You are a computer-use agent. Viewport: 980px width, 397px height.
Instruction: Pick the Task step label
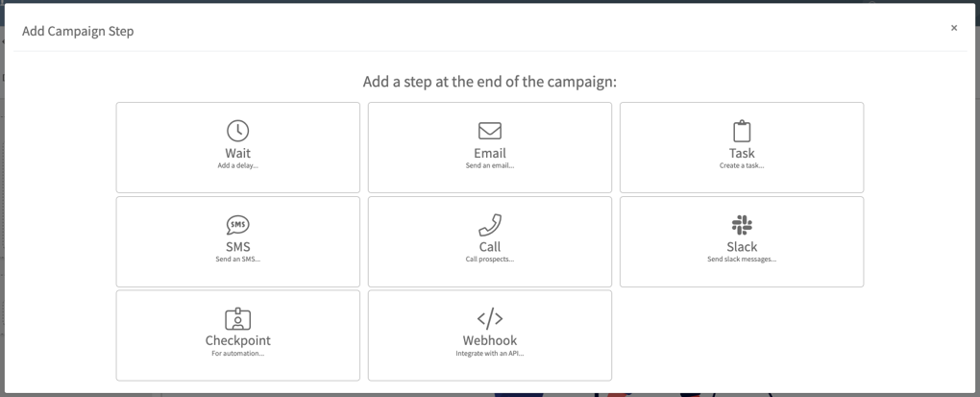point(742,153)
